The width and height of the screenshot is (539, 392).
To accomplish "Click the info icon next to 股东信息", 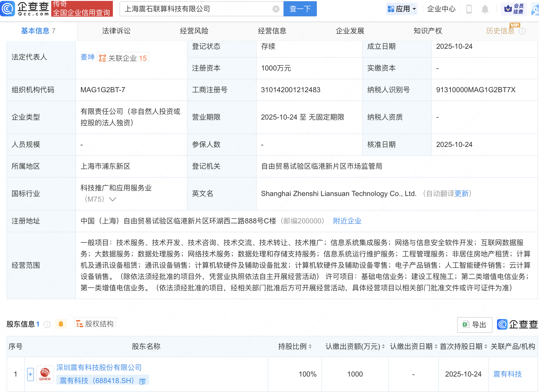I will pyautogui.click(x=47, y=324).
